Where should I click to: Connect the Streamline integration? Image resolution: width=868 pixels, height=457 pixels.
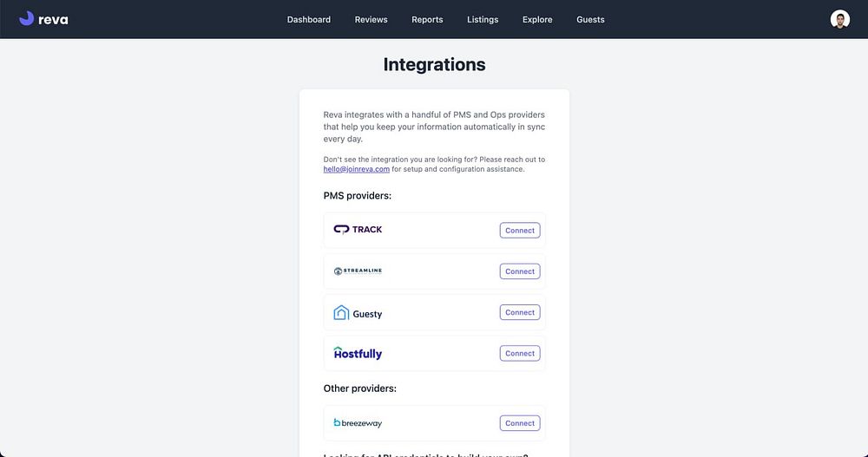(520, 271)
